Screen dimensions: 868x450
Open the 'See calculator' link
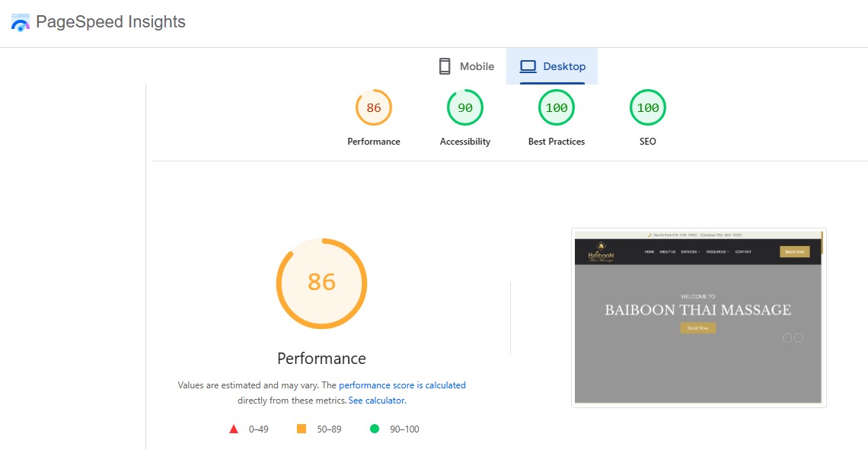pyautogui.click(x=376, y=401)
